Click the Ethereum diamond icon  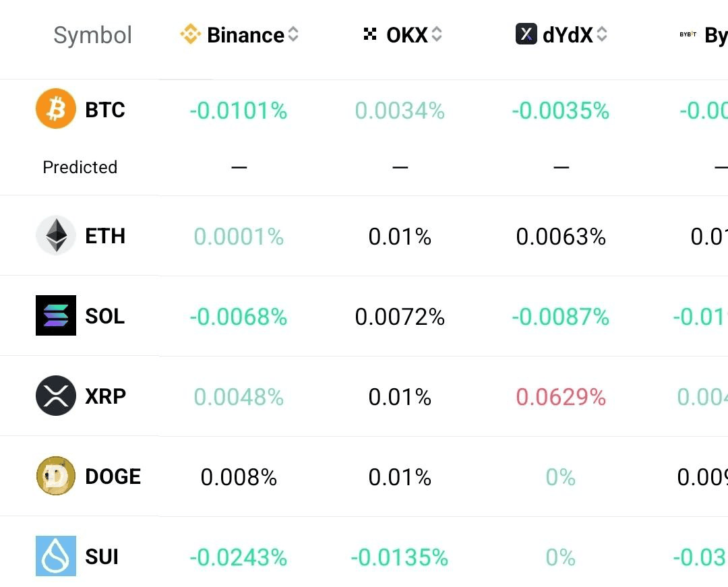56,236
